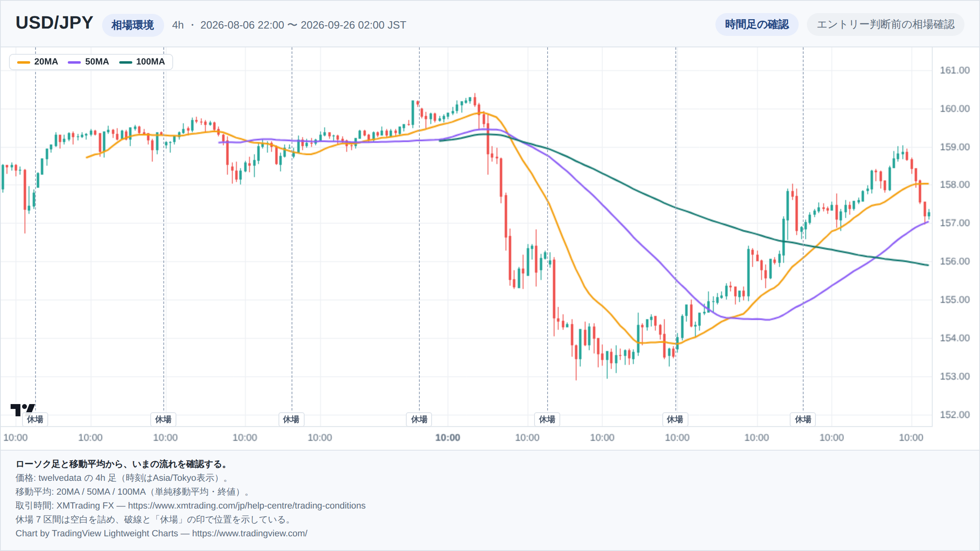Click the 休場 7 区間は空白を詰め note
The image size is (980, 551).
(154, 520)
